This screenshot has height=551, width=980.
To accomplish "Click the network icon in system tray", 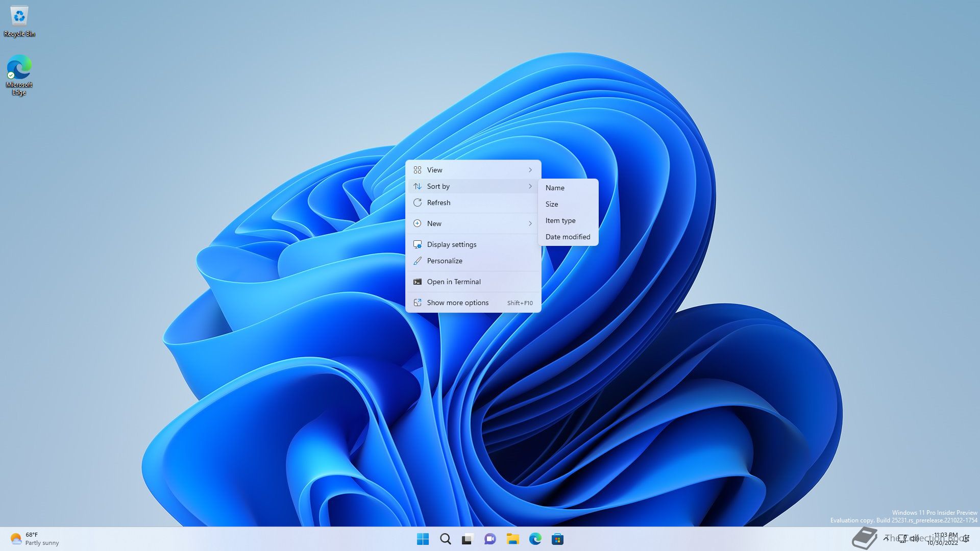I will click(x=902, y=539).
